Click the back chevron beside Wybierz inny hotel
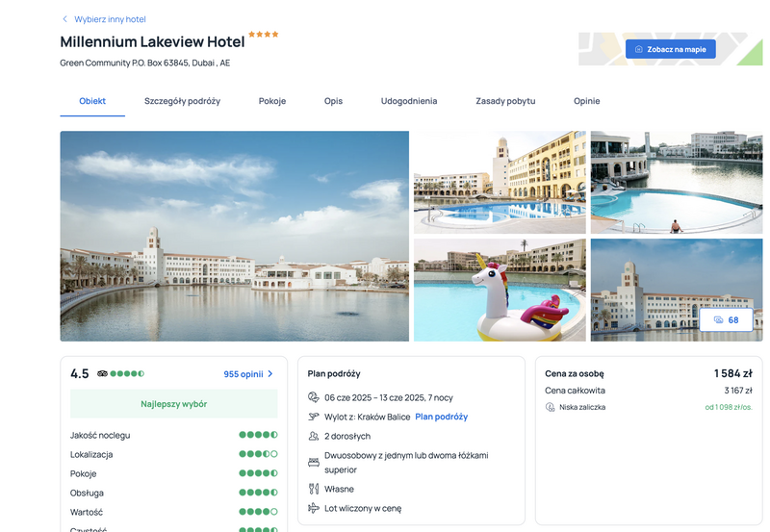 64,19
